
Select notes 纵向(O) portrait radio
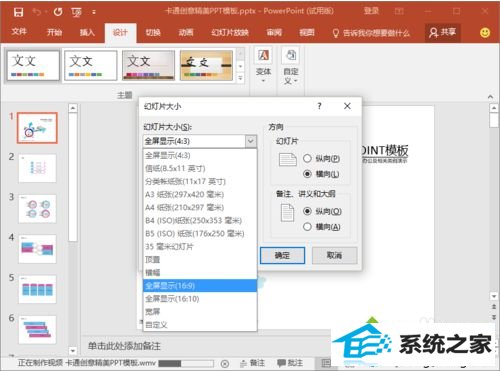pyautogui.click(x=307, y=211)
